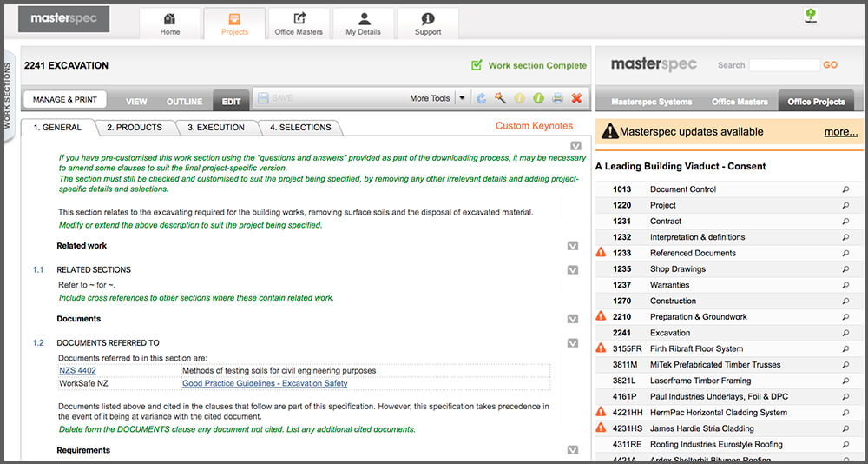
Task: Toggle the Work section Complete checkbox
Action: 477,65
